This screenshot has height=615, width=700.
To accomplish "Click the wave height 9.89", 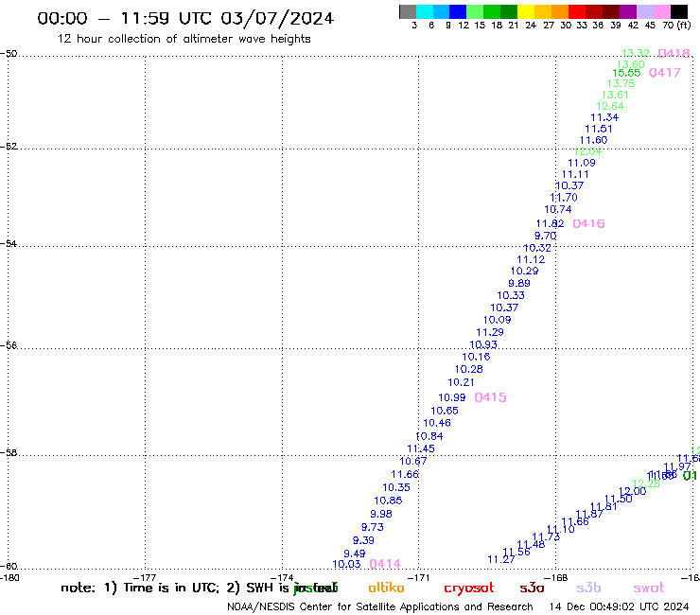I will (x=519, y=283).
